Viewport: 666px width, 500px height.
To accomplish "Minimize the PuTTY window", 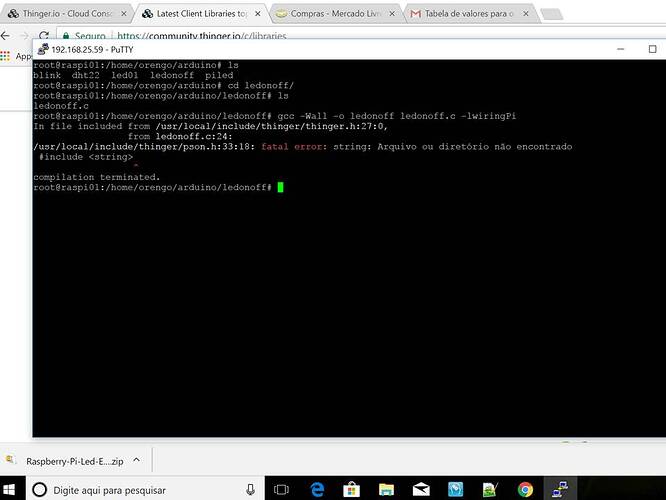I will [621, 49].
